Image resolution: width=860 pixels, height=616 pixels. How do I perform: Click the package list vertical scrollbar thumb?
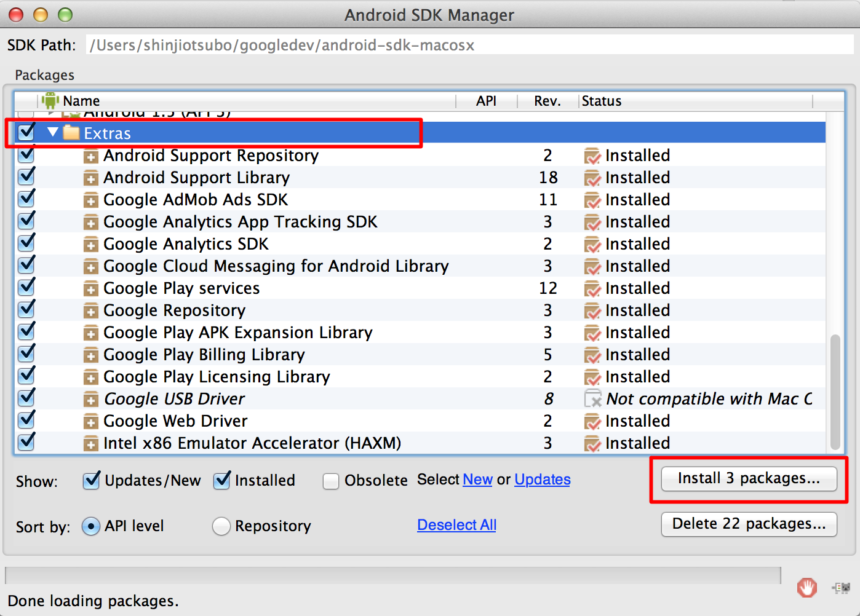coord(835,392)
